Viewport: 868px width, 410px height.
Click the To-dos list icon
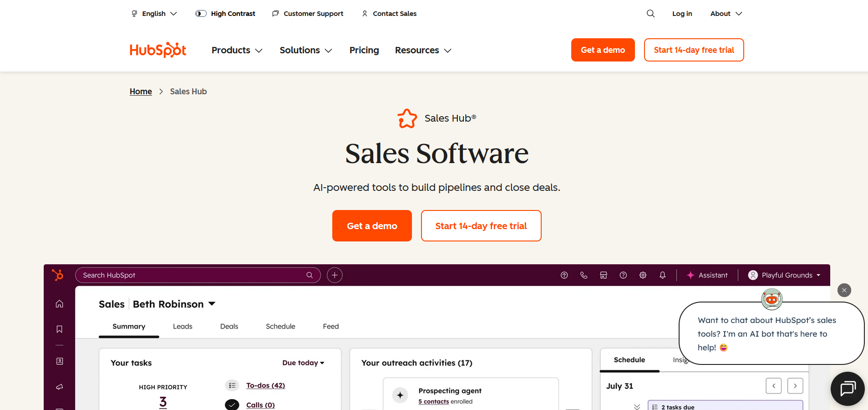pos(232,385)
